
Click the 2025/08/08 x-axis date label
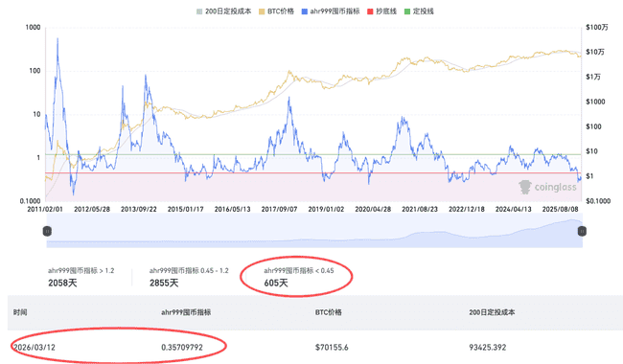[561, 209]
